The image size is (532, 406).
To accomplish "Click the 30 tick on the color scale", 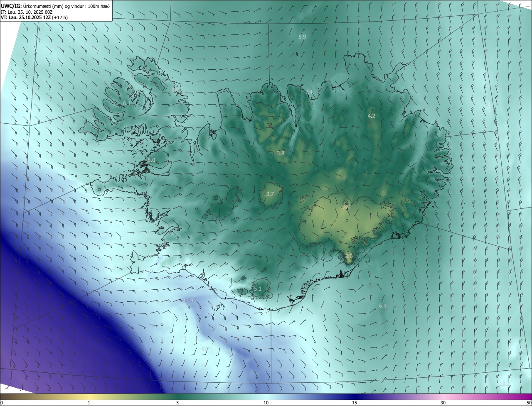I will coord(443,403).
